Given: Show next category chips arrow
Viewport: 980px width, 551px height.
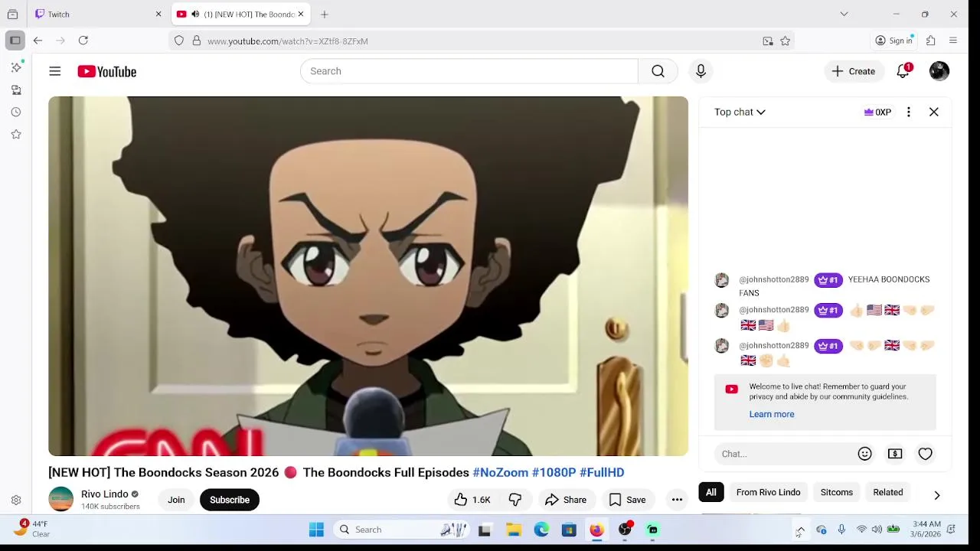Looking at the screenshot, I should click(937, 495).
